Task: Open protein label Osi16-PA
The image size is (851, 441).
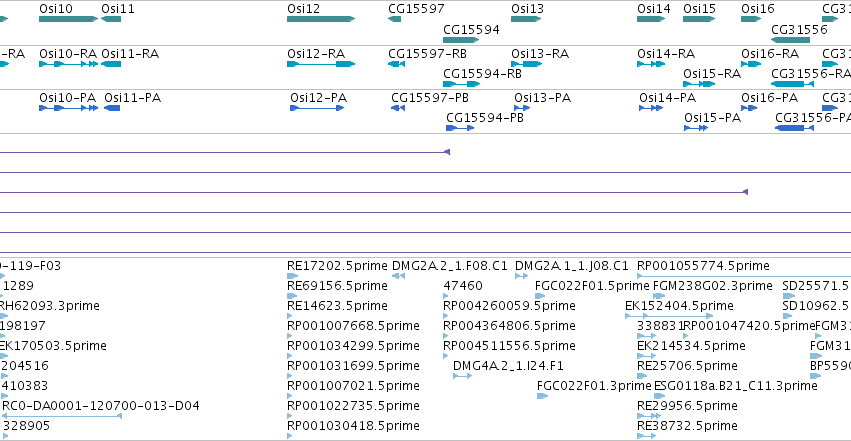Action: tap(770, 98)
